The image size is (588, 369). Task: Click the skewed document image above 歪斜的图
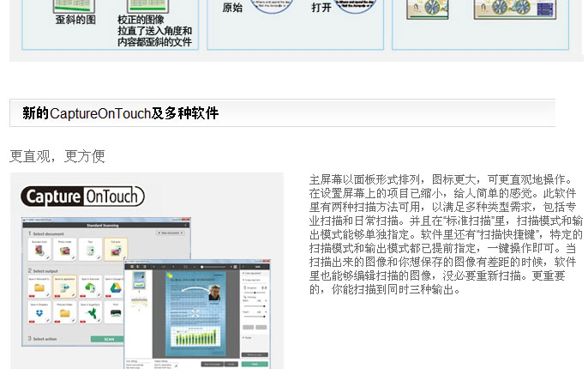coord(74,6)
